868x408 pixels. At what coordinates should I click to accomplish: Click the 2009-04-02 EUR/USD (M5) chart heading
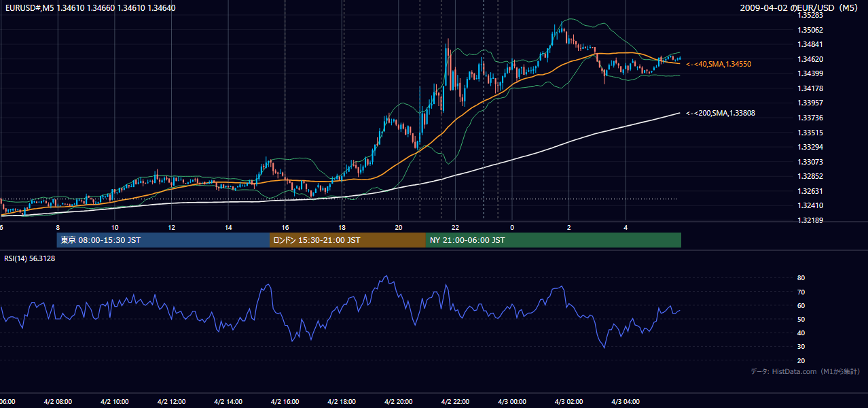tap(800, 8)
